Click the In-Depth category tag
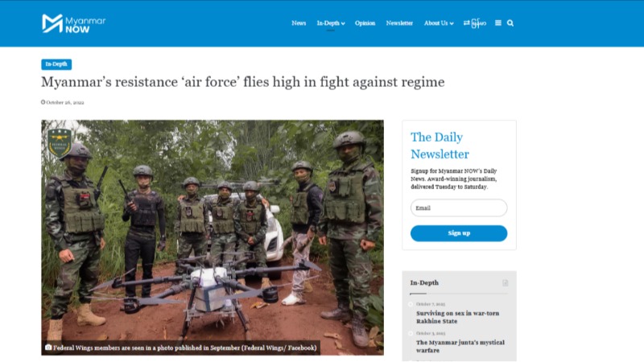The image size is (644, 362). click(56, 64)
